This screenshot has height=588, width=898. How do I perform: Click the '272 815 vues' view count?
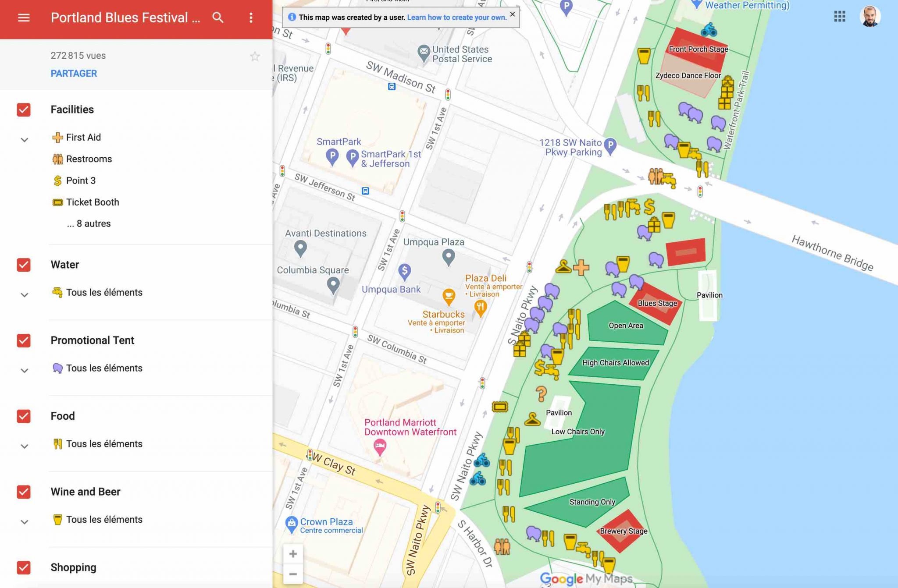[78, 56]
